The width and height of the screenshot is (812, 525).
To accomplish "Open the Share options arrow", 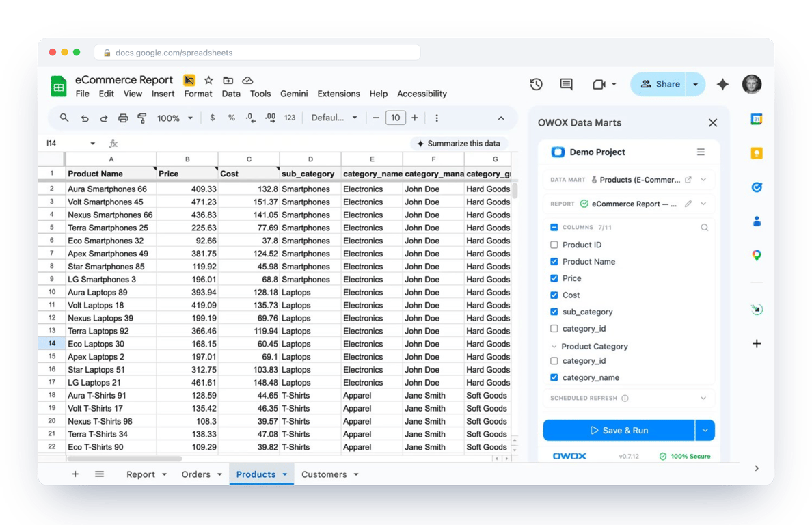I will [x=696, y=84].
